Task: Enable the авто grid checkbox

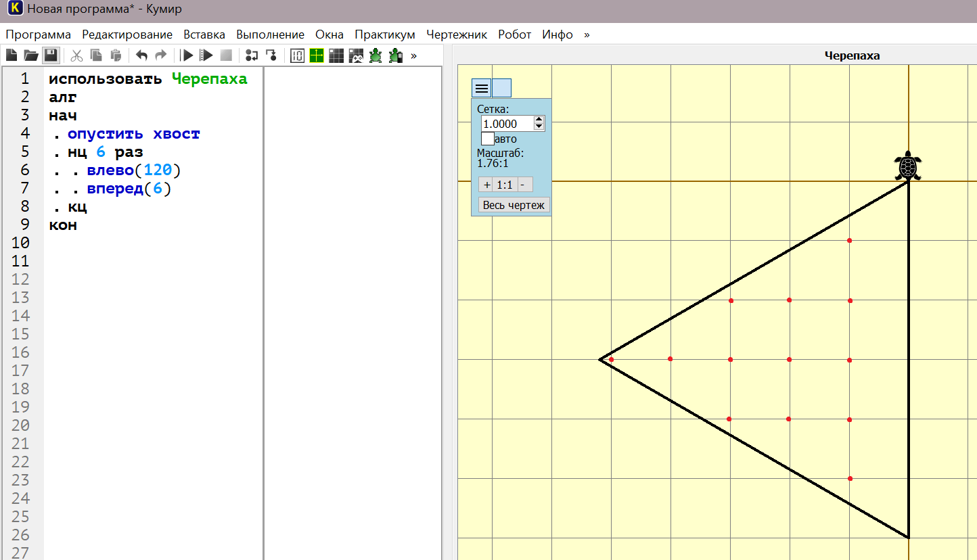Action: (487, 139)
